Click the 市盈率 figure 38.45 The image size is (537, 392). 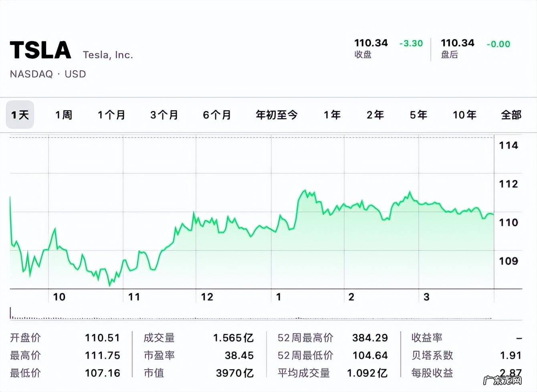tap(239, 356)
